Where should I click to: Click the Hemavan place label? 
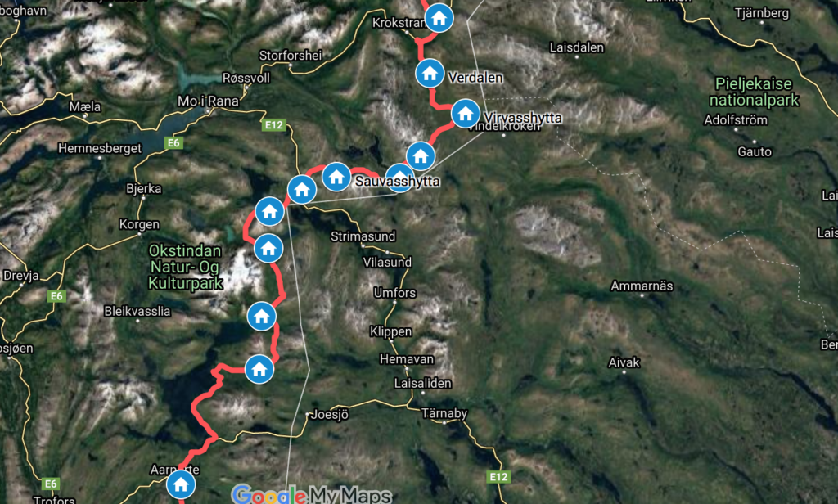coord(407,359)
